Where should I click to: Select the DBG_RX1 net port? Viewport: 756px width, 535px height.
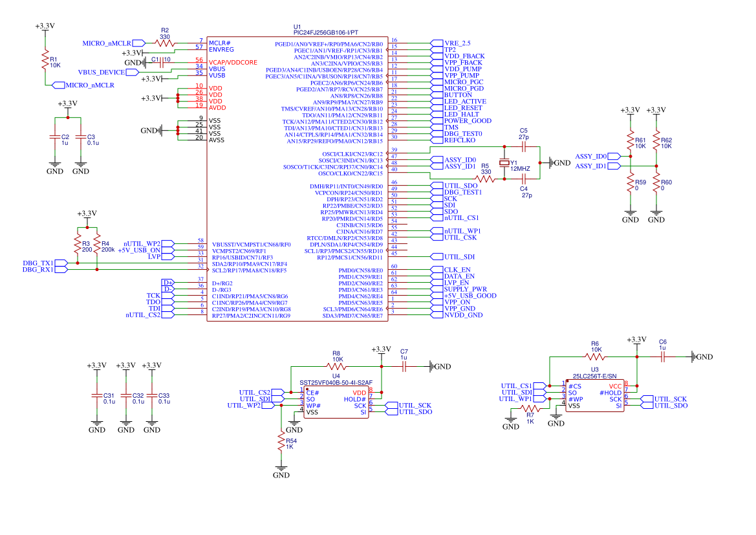pyautogui.click(x=45, y=270)
